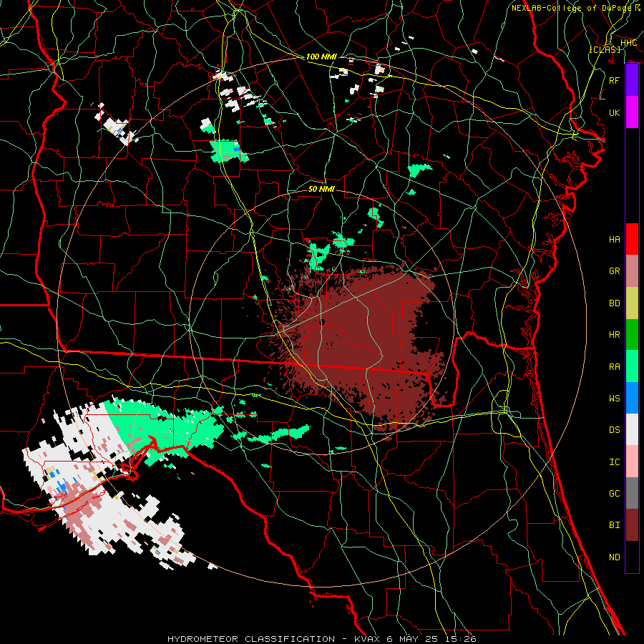This screenshot has height=644, width=644.
Task: Click the GR legend label
Action: 614,271
